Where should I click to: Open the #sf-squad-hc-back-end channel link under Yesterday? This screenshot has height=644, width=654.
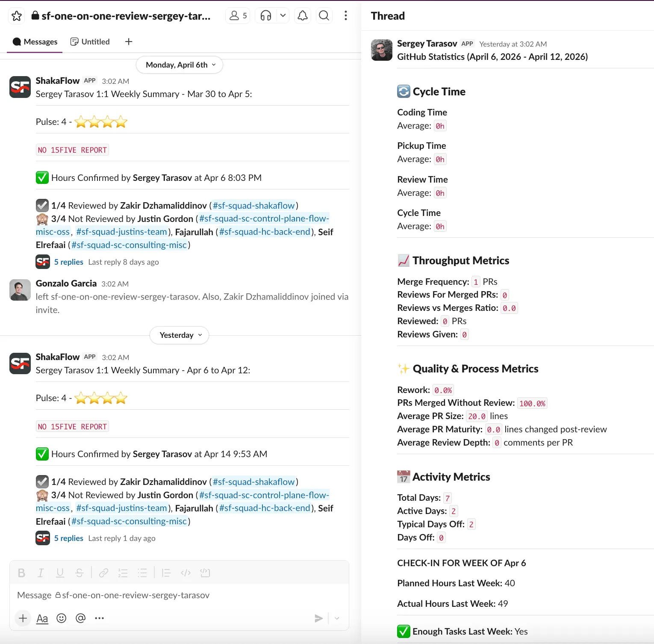[265, 508]
